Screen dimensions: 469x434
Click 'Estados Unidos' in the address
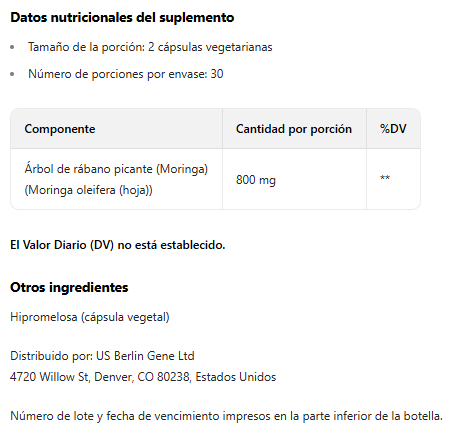236,377
